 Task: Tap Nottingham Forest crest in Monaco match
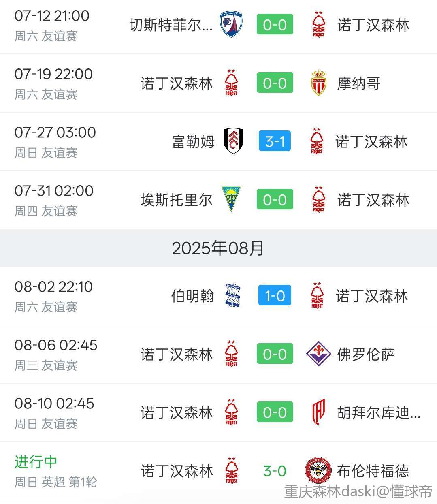coord(231,83)
